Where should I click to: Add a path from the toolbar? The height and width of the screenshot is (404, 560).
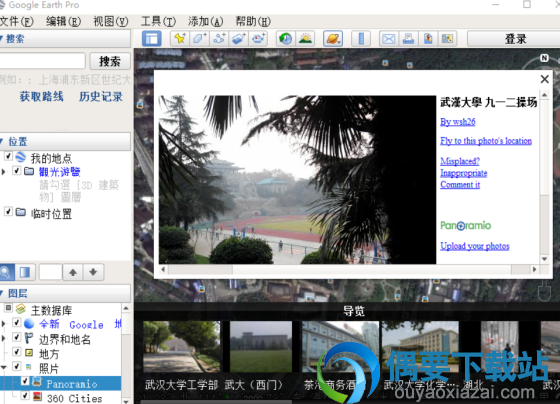point(219,39)
